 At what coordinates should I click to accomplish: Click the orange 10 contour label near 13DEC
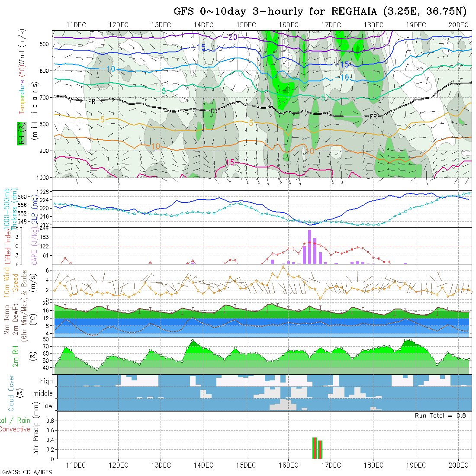coord(156,147)
